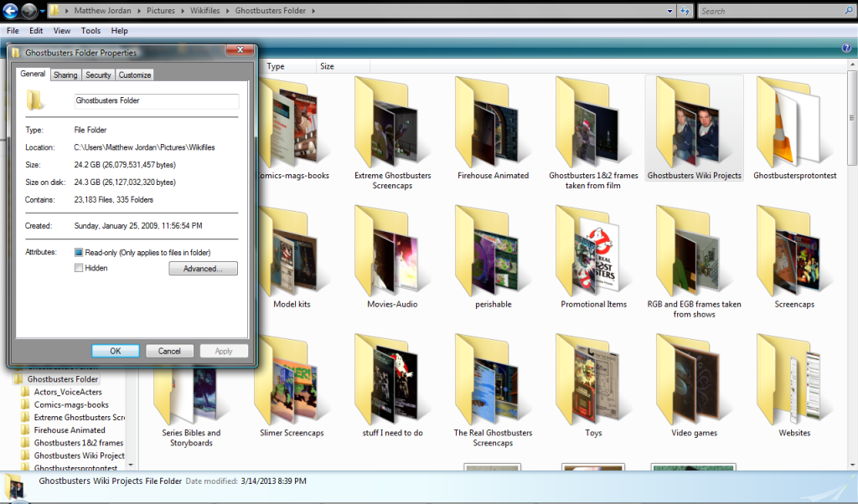Click the Back navigation arrow

pos(10,10)
